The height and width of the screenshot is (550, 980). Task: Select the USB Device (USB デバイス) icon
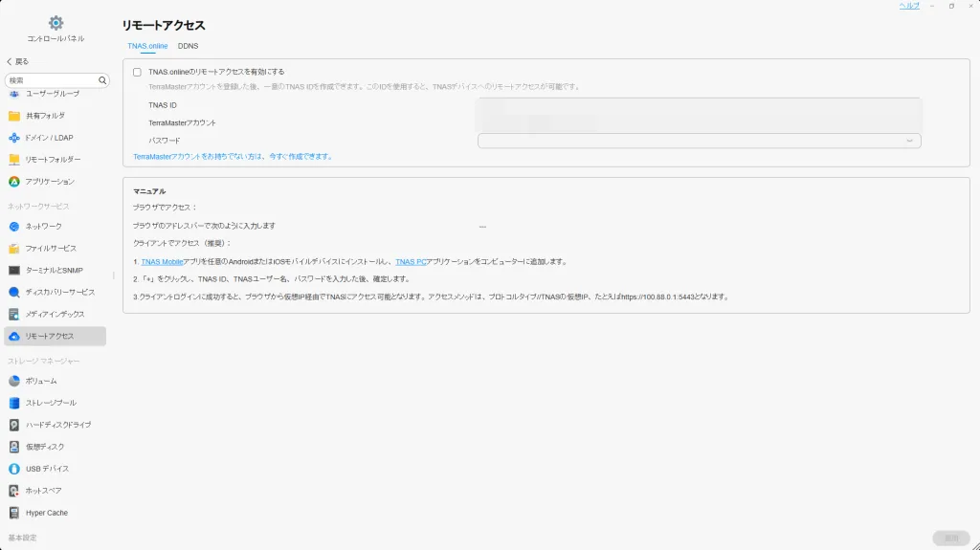(x=14, y=469)
